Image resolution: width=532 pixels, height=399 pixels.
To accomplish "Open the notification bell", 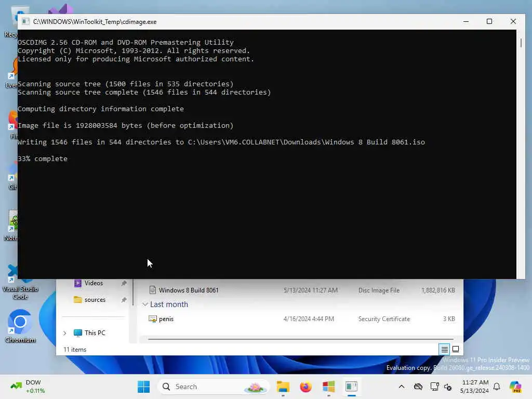I will click(x=497, y=387).
